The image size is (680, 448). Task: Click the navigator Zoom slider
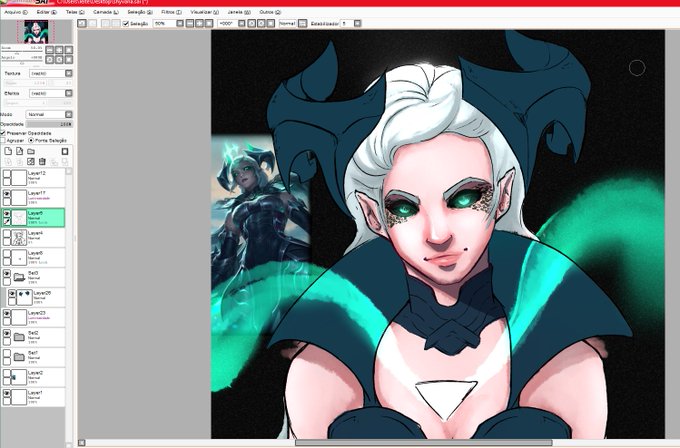pyautogui.click(x=22, y=52)
